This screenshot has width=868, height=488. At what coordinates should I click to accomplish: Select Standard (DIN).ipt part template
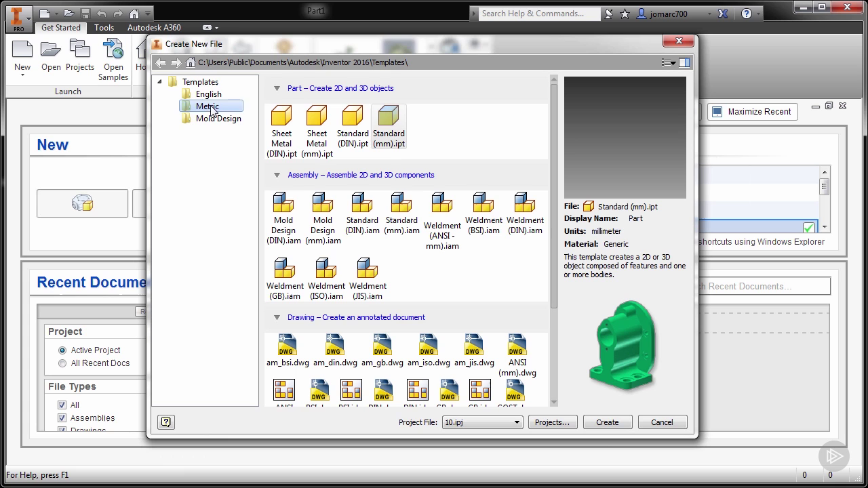point(353,126)
